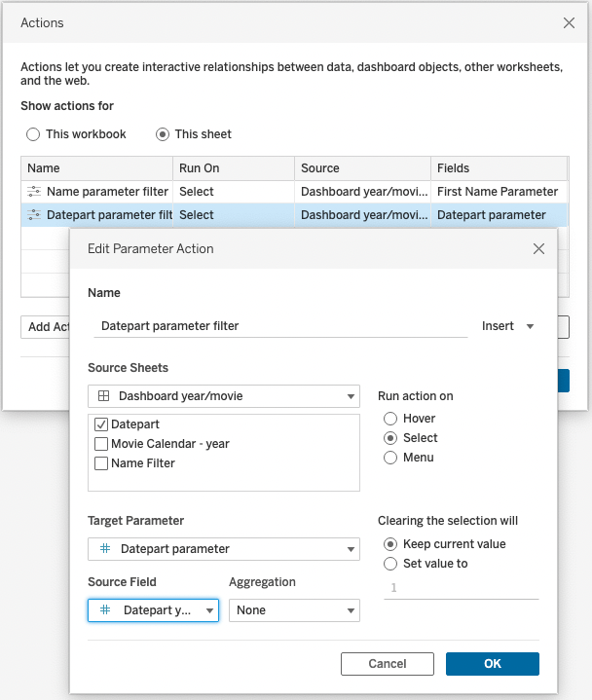The width and height of the screenshot is (592, 700).
Task: Open the Aggregation None dropdown
Action: click(x=294, y=610)
